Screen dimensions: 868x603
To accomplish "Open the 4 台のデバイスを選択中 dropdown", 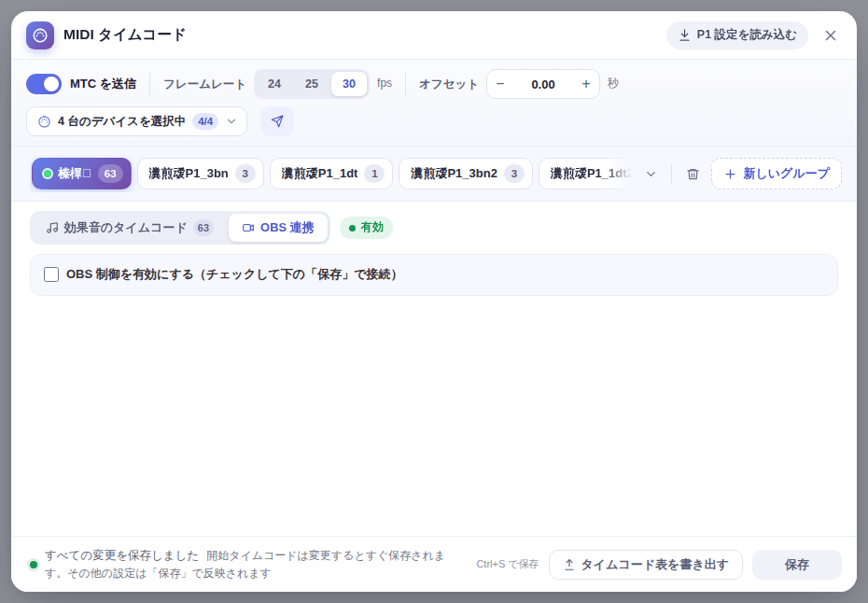I will click(x=136, y=121).
